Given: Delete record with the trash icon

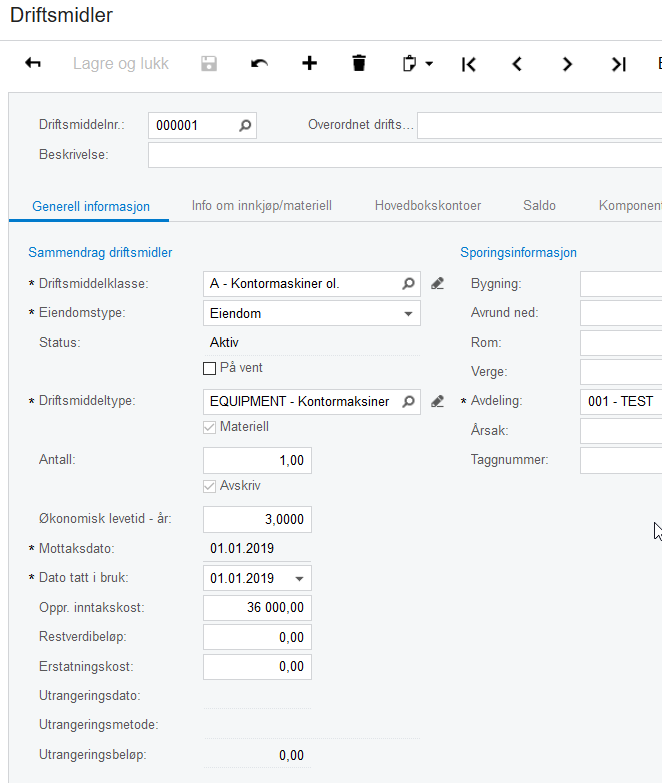Looking at the screenshot, I should (x=359, y=63).
